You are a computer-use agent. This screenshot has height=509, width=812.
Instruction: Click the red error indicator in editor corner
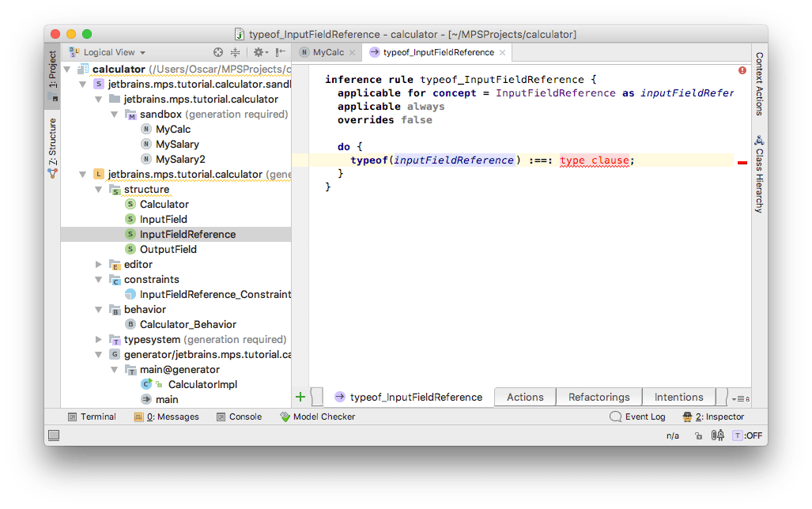pyautogui.click(x=742, y=70)
